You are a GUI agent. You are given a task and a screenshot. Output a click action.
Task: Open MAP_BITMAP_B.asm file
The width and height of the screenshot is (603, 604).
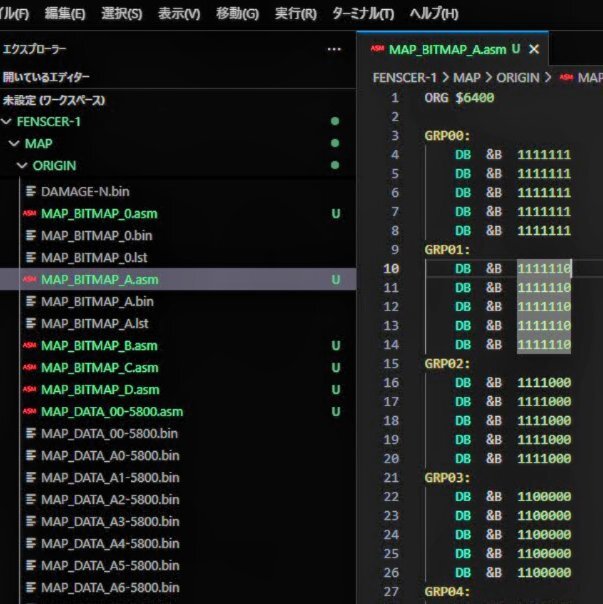pos(99,346)
